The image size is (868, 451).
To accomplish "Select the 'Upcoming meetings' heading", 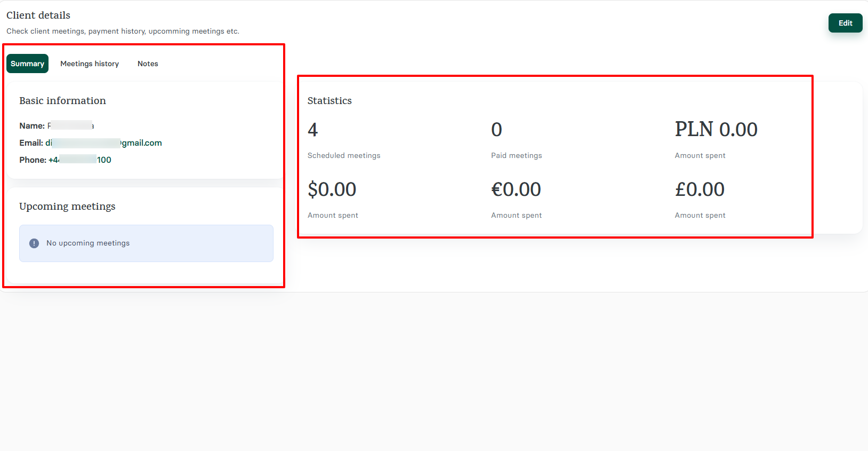I will [67, 206].
